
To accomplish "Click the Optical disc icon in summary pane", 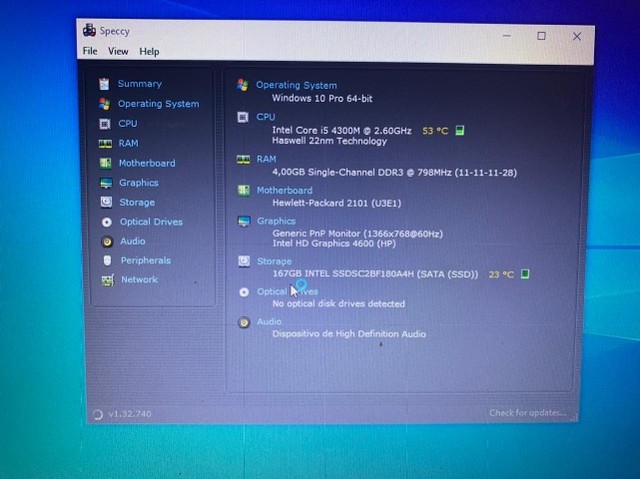I will coord(244,292).
